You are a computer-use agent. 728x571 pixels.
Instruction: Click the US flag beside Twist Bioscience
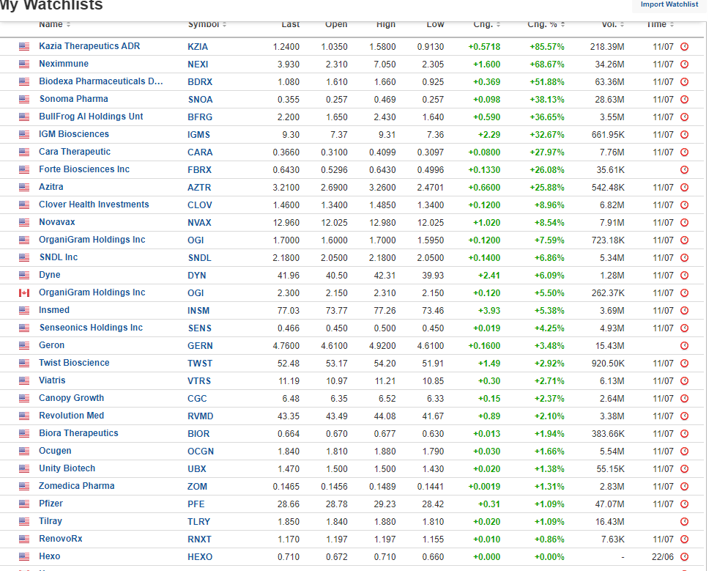pyautogui.click(x=24, y=364)
